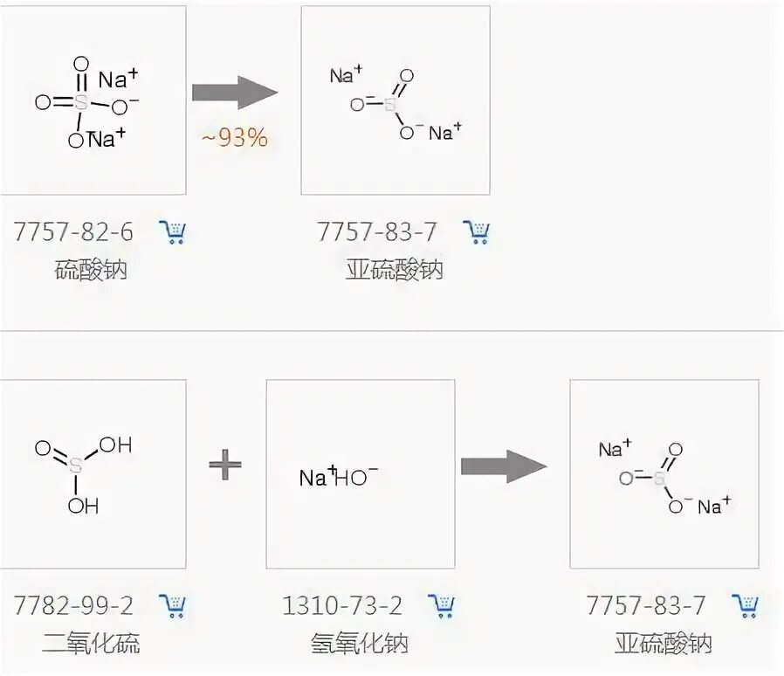
Task: Click the 二氧化硫 compound name
Action: tap(91, 644)
